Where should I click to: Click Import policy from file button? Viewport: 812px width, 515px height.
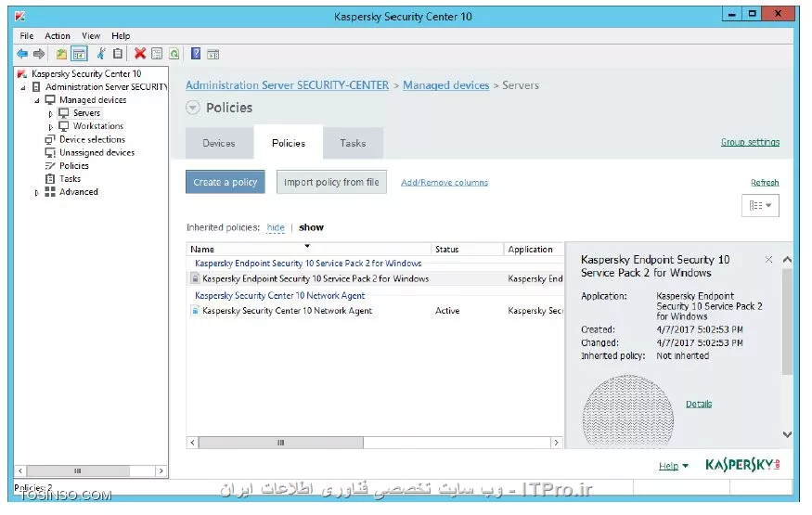coord(331,182)
